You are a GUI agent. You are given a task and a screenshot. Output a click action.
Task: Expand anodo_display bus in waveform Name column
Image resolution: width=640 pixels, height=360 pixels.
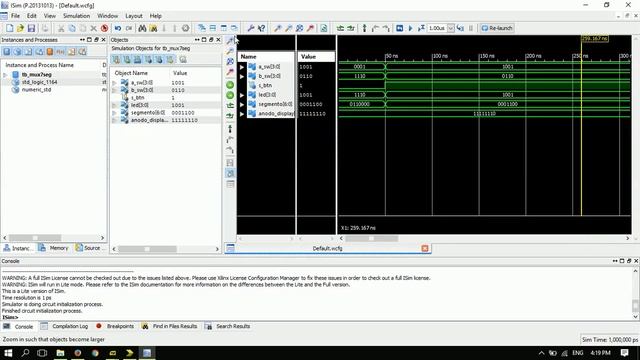click(x=242, y=114)
